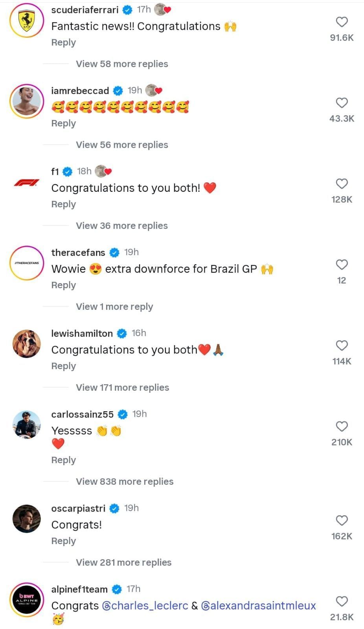Tap heart on theracefans comment
The height and width of the screenshot is (629, 364).
342,265
